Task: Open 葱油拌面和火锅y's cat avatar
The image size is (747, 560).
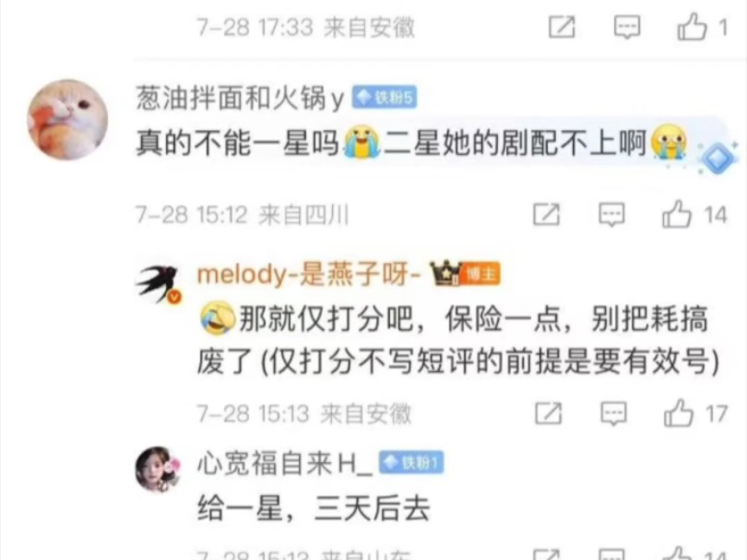Action: 67,119
